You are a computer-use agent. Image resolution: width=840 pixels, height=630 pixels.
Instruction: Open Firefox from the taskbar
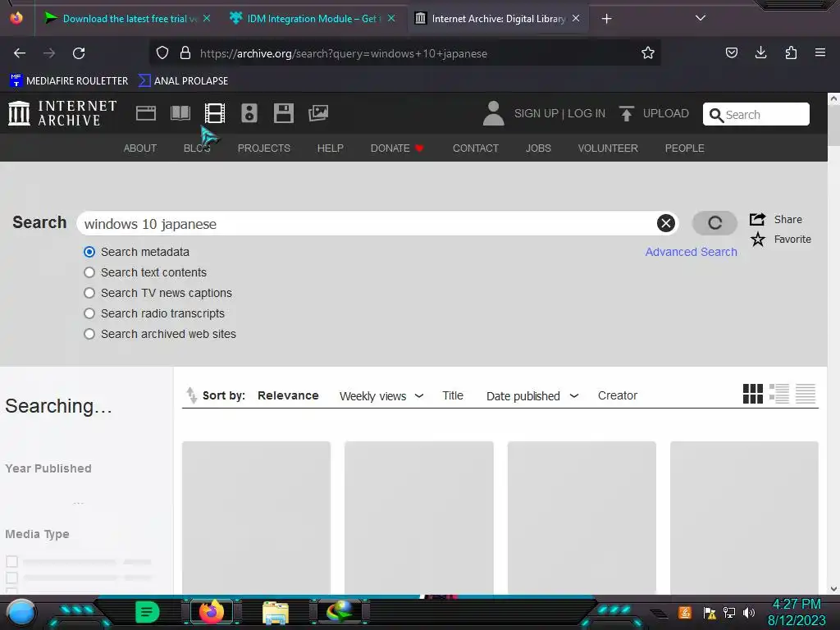tap(212, 612)
